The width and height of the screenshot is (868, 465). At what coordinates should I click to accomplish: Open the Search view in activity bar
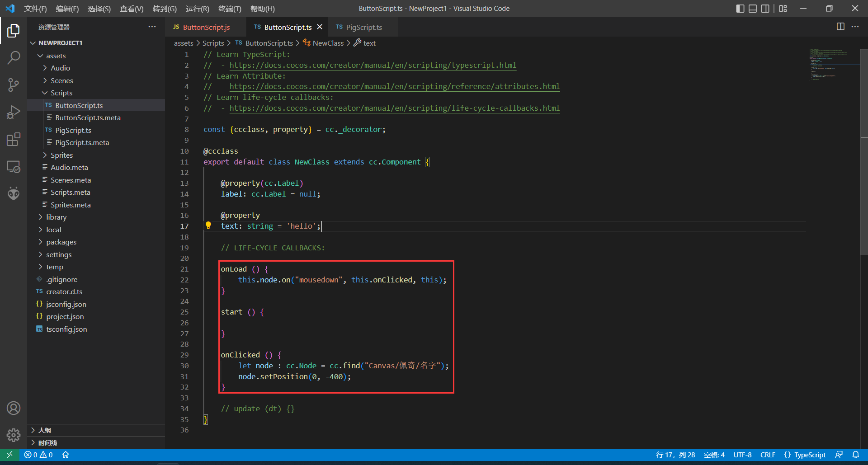click(14, 57)
